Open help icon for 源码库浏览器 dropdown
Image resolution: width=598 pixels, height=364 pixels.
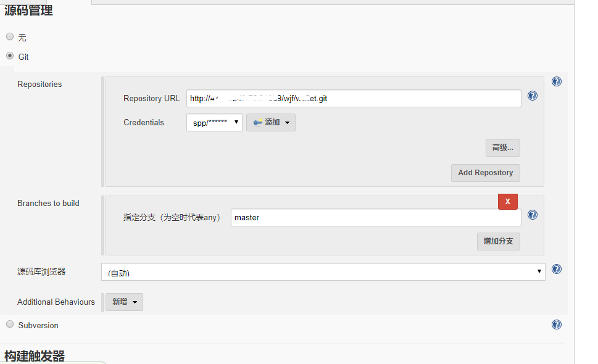557,269
